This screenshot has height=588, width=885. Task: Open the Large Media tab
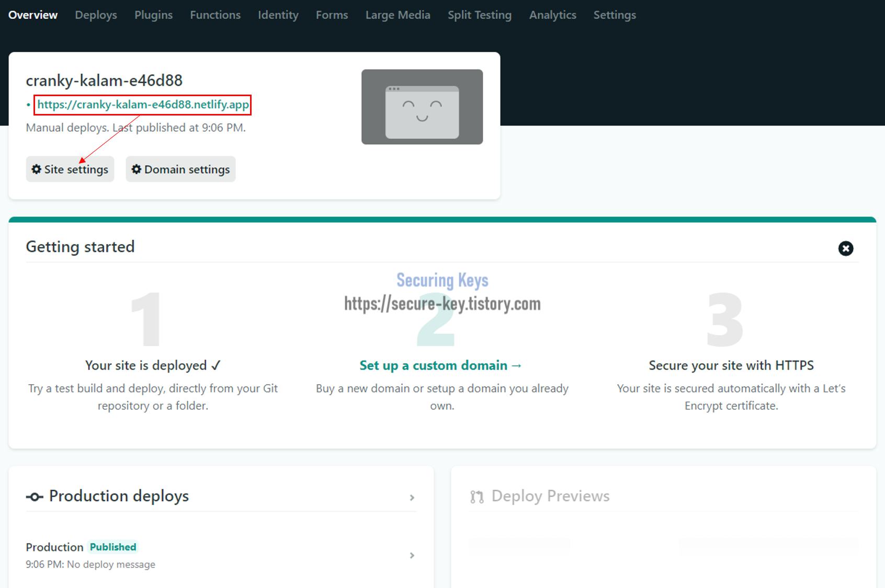point(398,15)
